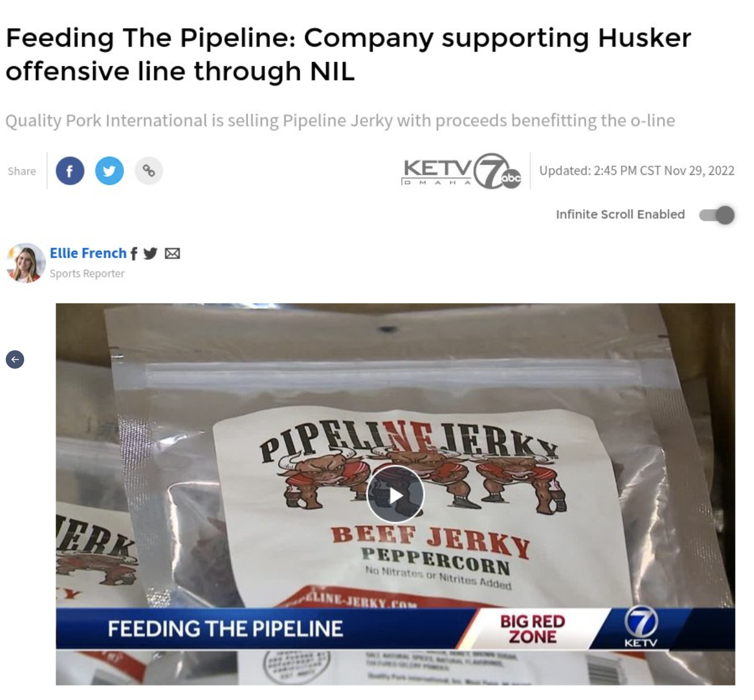Email Ellie French via envelope icon
Viewport: 754px width, 700px height.
click(x=172, y=254)
